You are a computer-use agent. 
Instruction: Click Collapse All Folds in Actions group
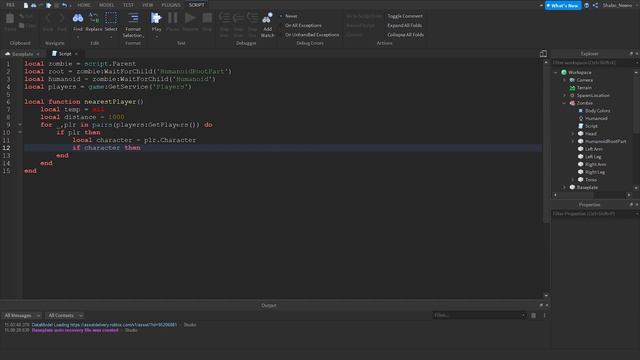click(405, 35)
